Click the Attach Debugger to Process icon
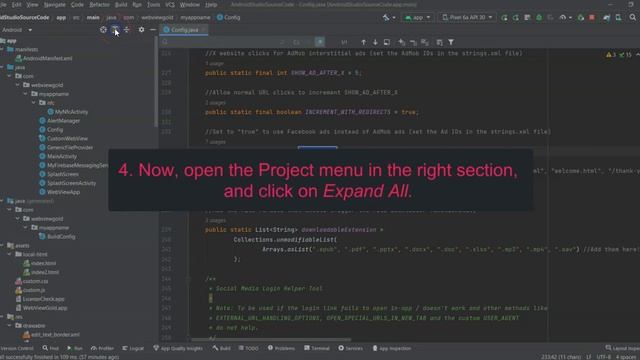 (x=580, y=18)
